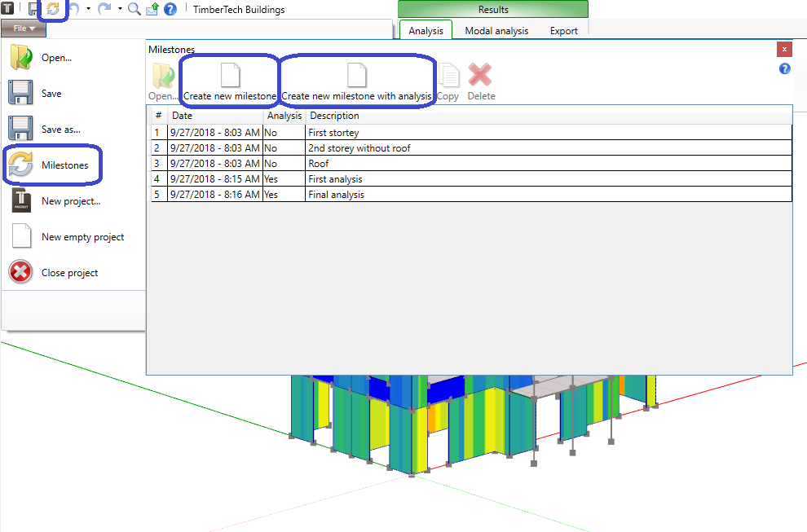Click Create new milestone button

point(230,81)
